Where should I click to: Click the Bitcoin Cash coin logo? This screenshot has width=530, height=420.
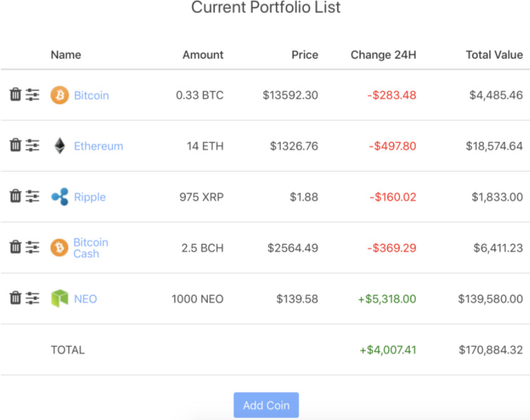coord(59,247)
